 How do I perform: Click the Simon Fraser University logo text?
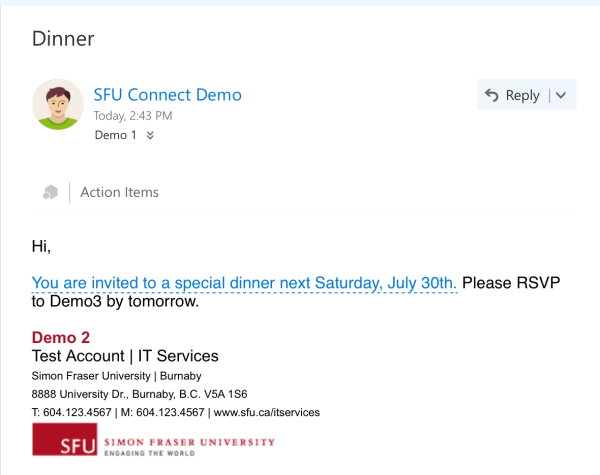point(189,442)
